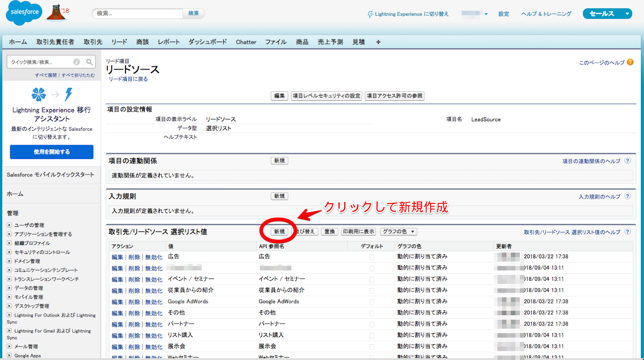Click 新規 in the 項目の連動関係 section
644x360 pixels.
[280, 161]
